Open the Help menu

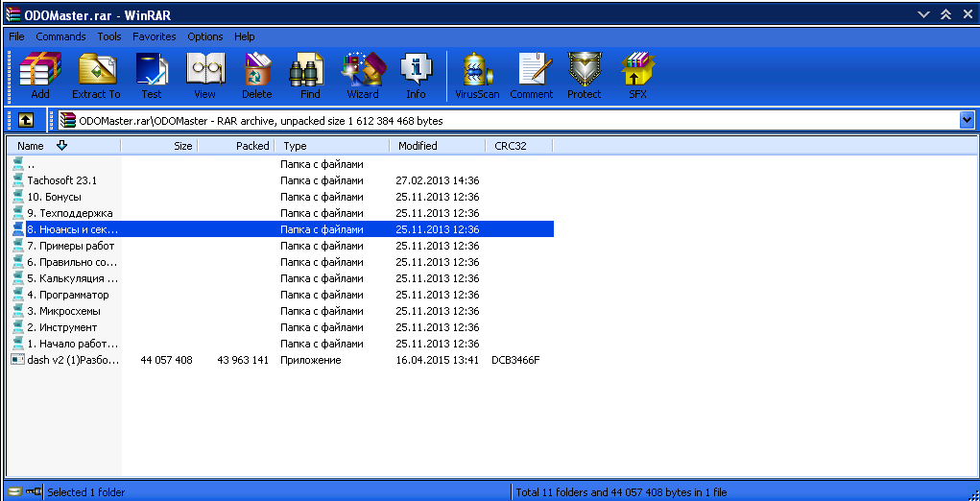(x=245, y=36)
